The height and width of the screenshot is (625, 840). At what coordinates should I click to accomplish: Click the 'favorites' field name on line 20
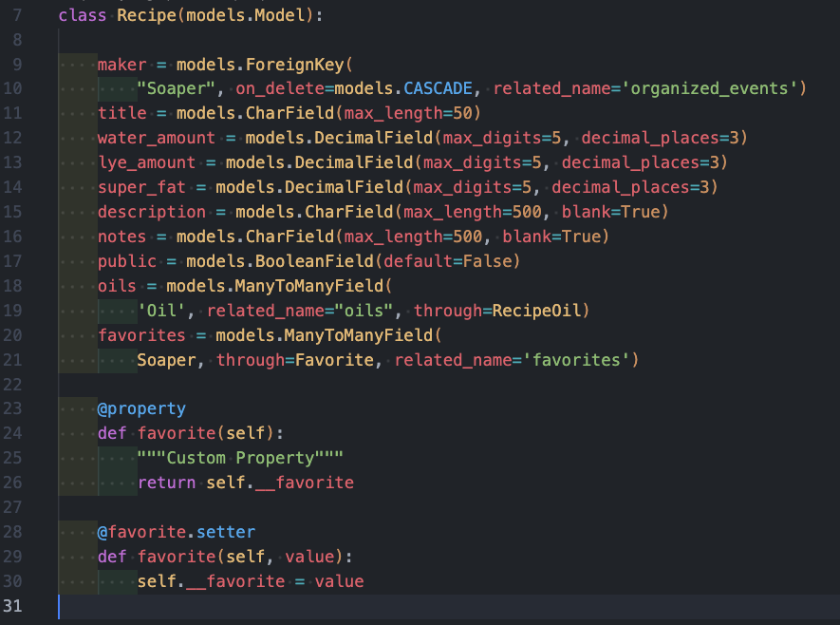coord(141,335)
